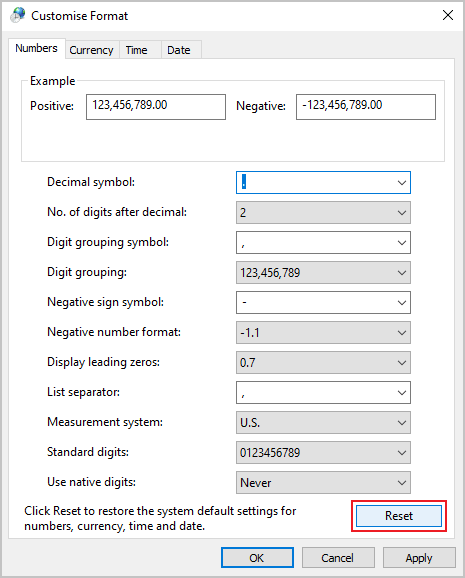Screen dimensions: 465x578
Task: Click the 'Measurement system:' label
Action: point(105,422)
